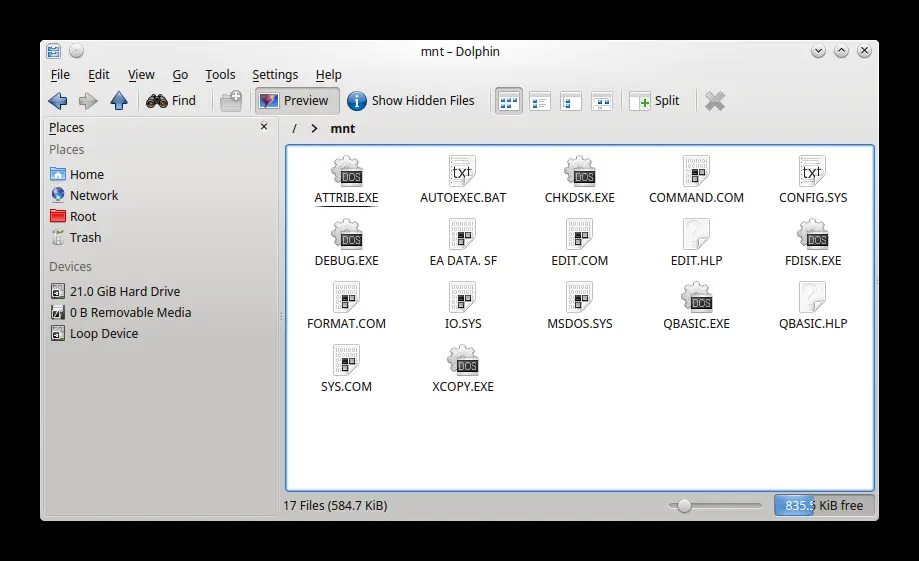
Task: Select the FDISK.EXE file icon
Action: [x=813, y=234]
